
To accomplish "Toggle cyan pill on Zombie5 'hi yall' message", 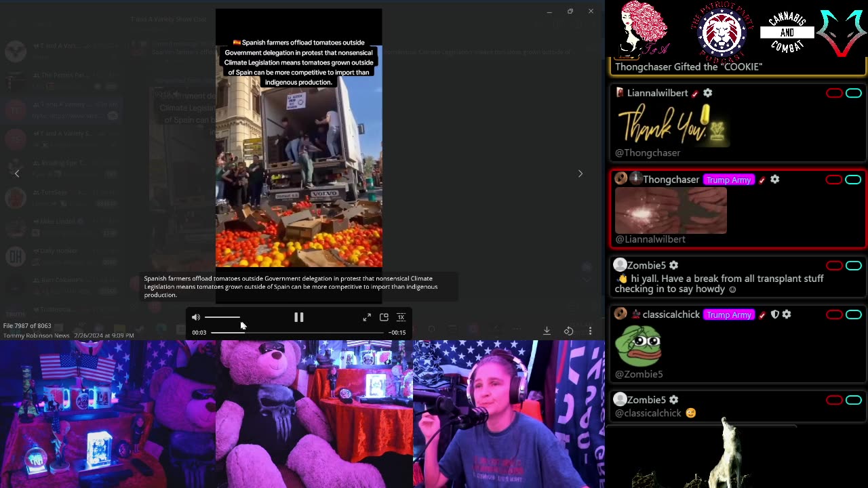I will (x=854, y=265).
